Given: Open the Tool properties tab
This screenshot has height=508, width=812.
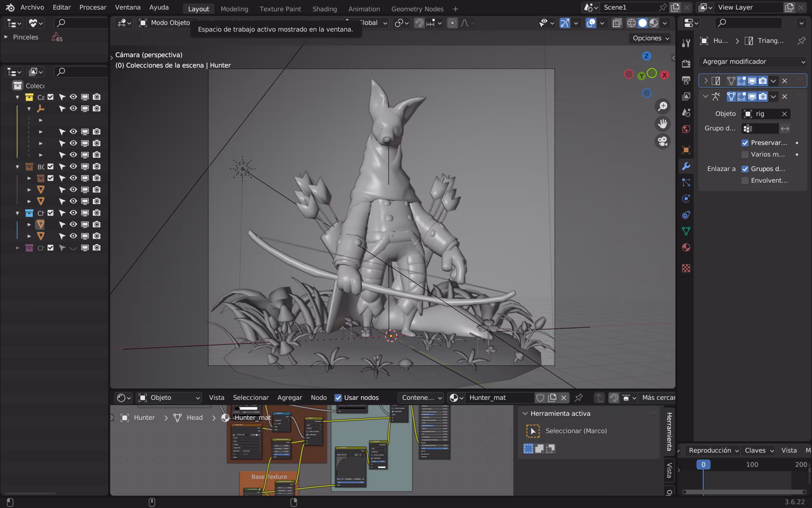Looking at the screenshot, I should 686,43.
